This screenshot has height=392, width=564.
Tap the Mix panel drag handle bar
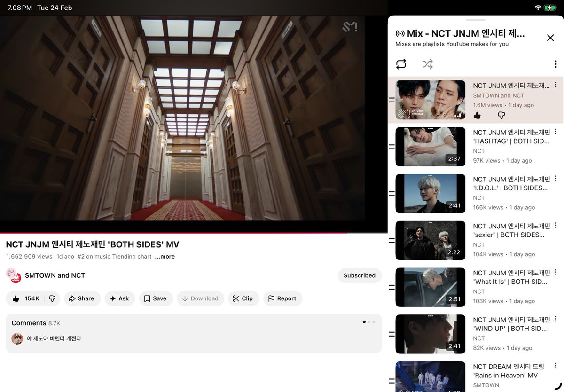pyautogui.click(x=476, y=20)
